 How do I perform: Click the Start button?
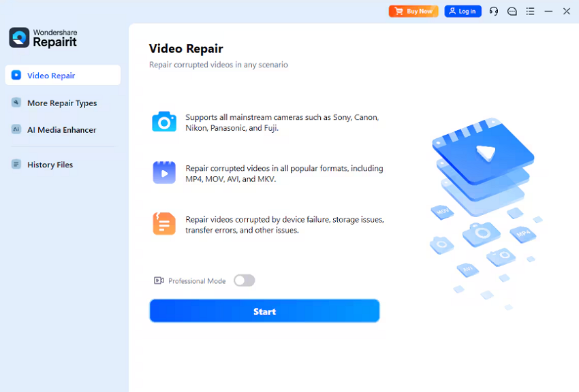point(264,310)
